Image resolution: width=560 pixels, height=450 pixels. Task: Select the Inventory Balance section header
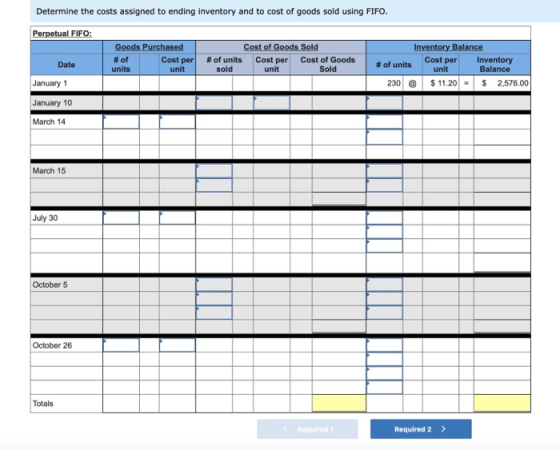(x=448, y=47)
